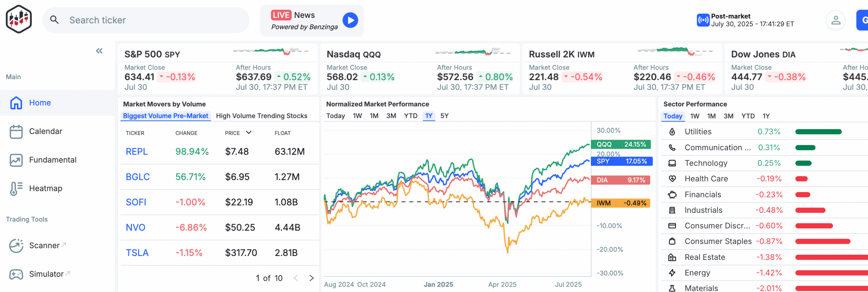Click the Consumer Staples bag icon

(x=672, y=241)
